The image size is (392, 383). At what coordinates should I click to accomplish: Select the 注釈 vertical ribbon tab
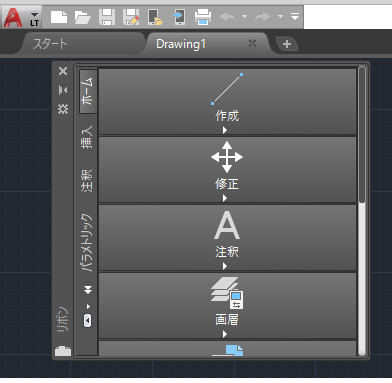(x=87, y=181)
